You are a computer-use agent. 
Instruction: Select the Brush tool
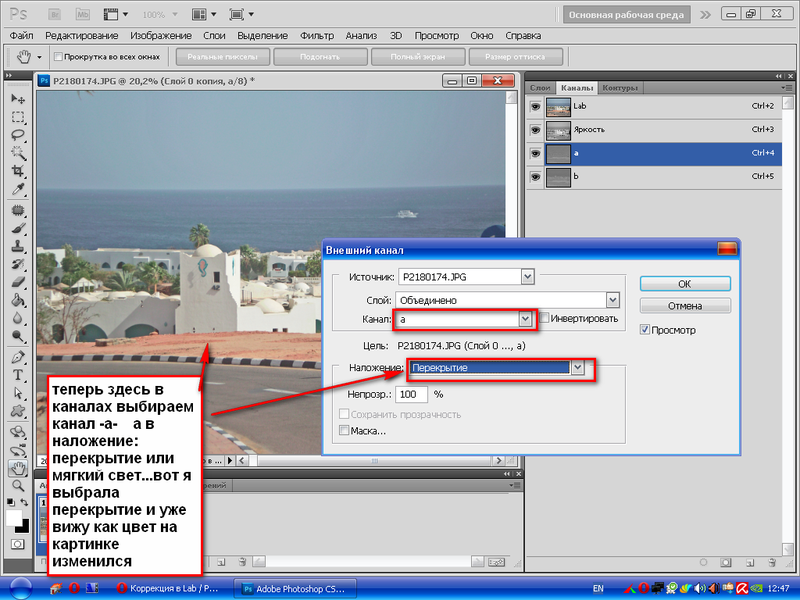[18, 228]
